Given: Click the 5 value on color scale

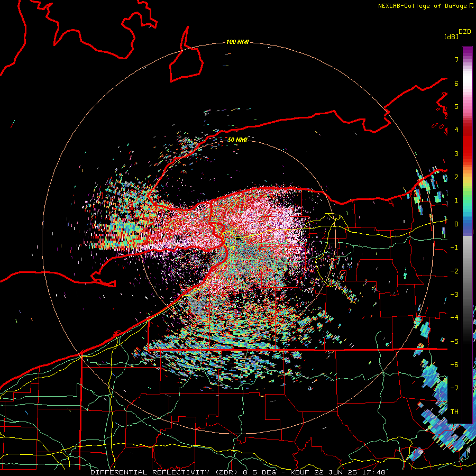Looking at the screenshot, I should [456, 106].
